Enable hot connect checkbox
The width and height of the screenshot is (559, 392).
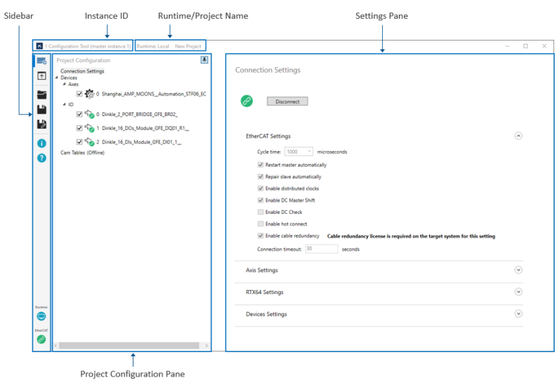(261, 224)
